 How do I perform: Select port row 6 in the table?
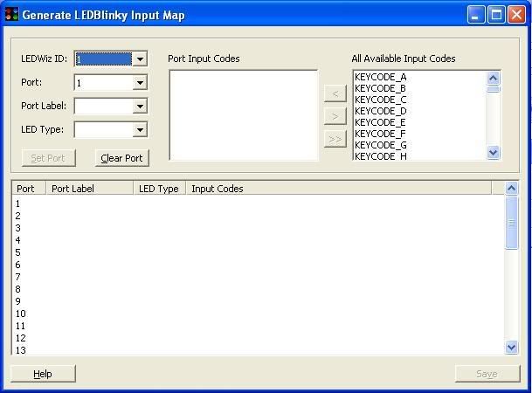[258, 265]
